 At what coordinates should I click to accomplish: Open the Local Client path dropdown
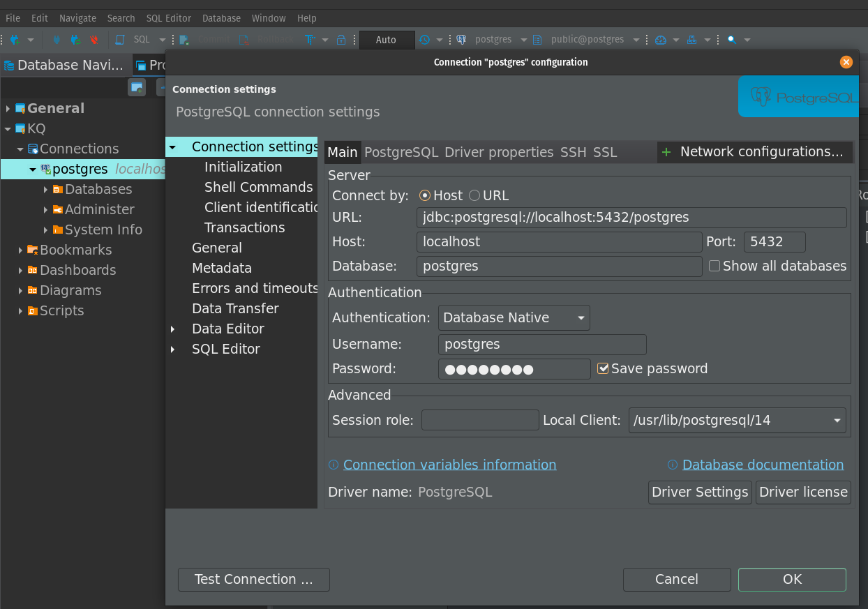[738, 420]
